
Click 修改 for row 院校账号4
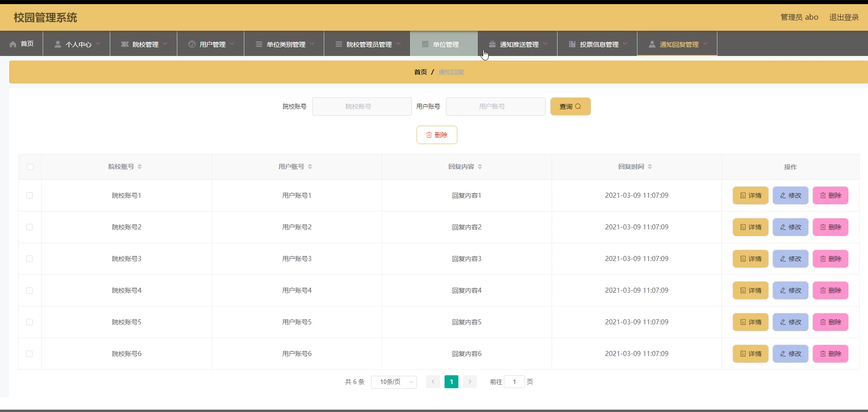790,290
